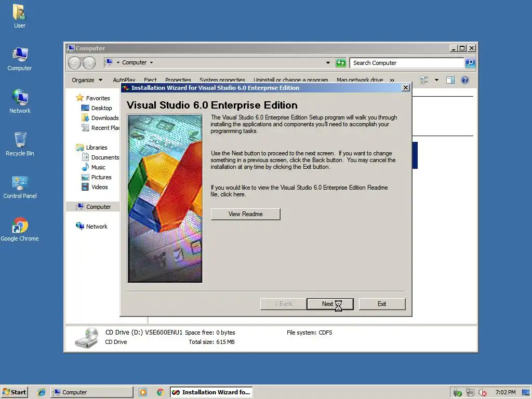
Task: Click the Total size: 615 MB text
Action: (212, 342)
